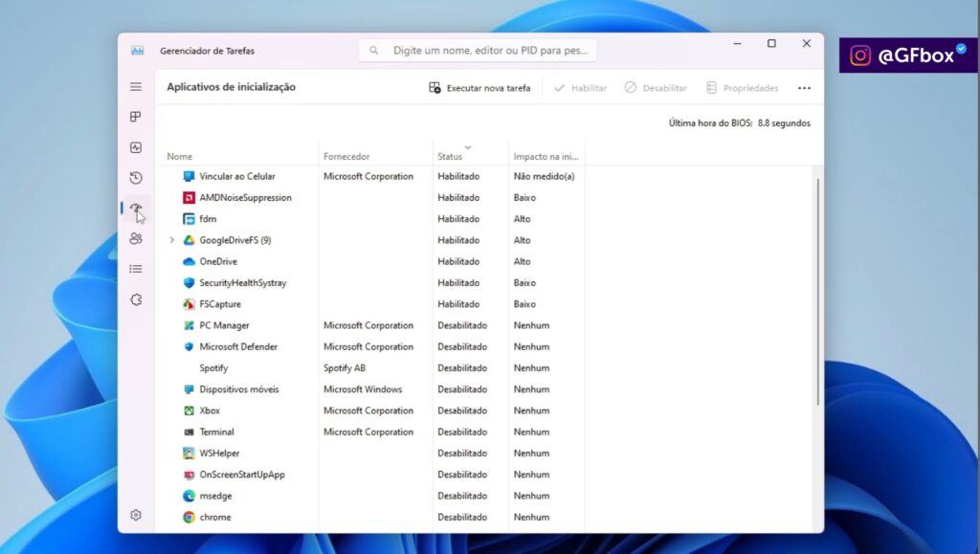Expand the GoogleDriveFS (9) group
Image resolution: width=980 pixels, height=554 pixels.
[x=172, y=240]
